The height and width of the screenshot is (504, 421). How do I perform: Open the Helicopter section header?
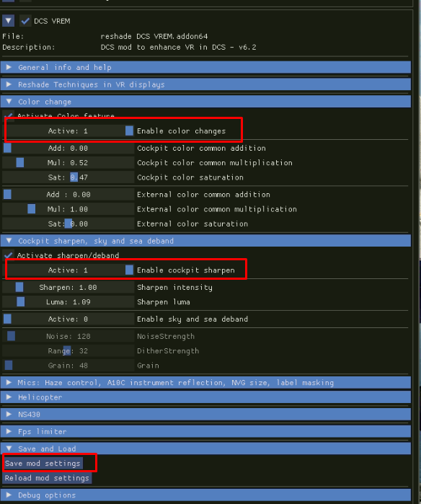point(205,397)
